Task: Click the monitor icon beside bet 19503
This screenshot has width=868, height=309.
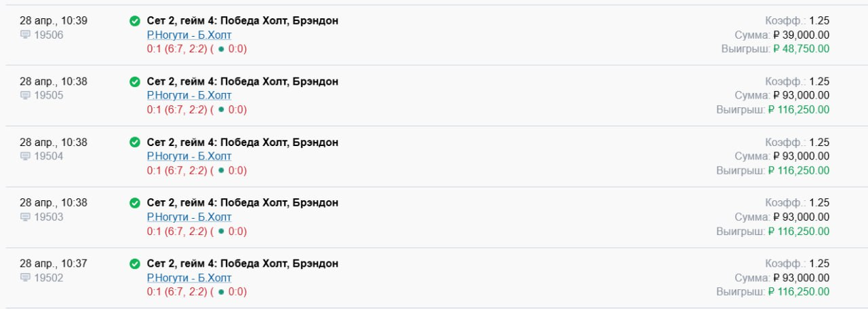Action: (26, 217)
